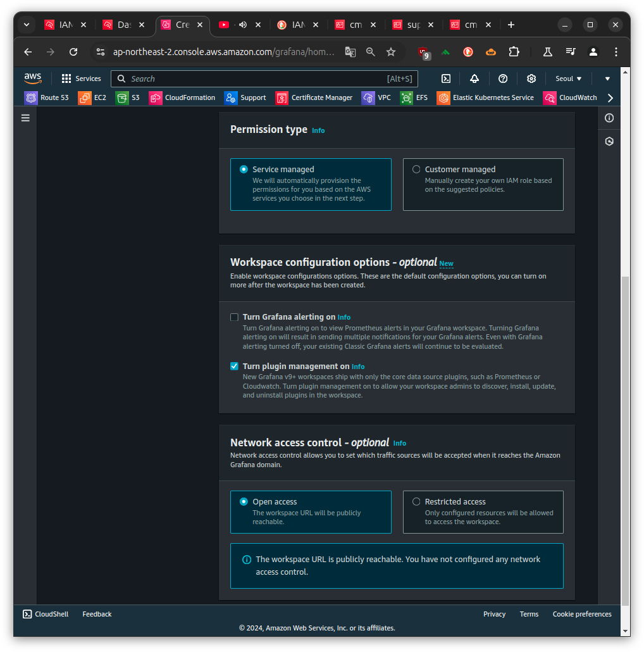644x652 pixels.
Task: Open a new browser tab
Action: point(511,25)
